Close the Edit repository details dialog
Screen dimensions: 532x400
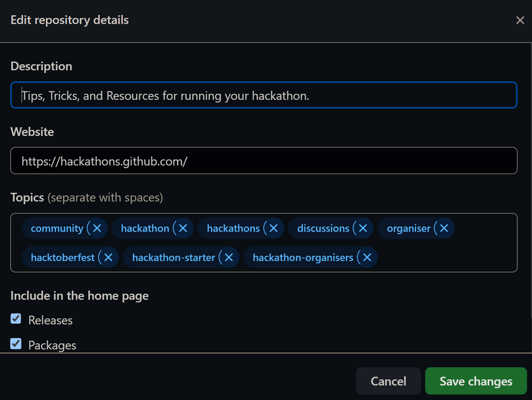(x=520, y=21)
